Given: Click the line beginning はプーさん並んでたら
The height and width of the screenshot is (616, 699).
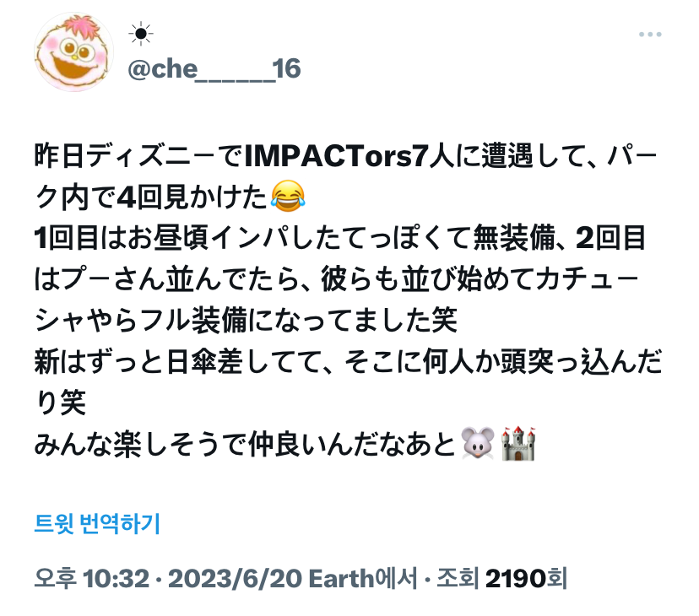Looking at the screenshot, I should (337, 279).
